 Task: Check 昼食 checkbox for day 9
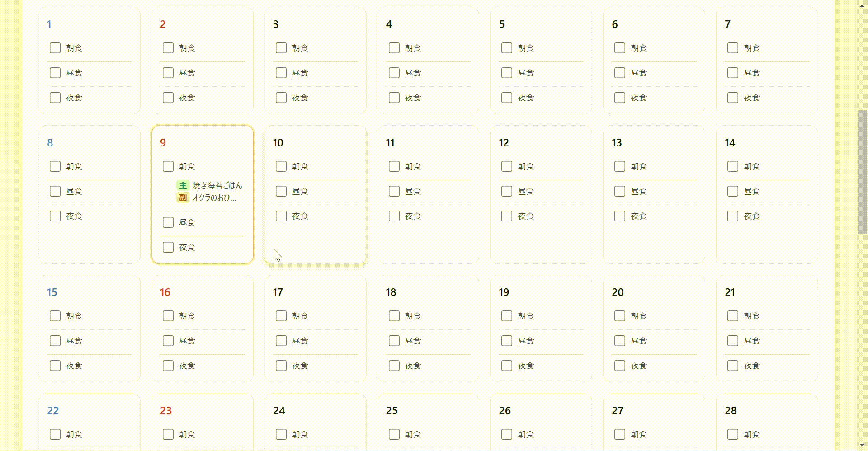pos(168,222)
